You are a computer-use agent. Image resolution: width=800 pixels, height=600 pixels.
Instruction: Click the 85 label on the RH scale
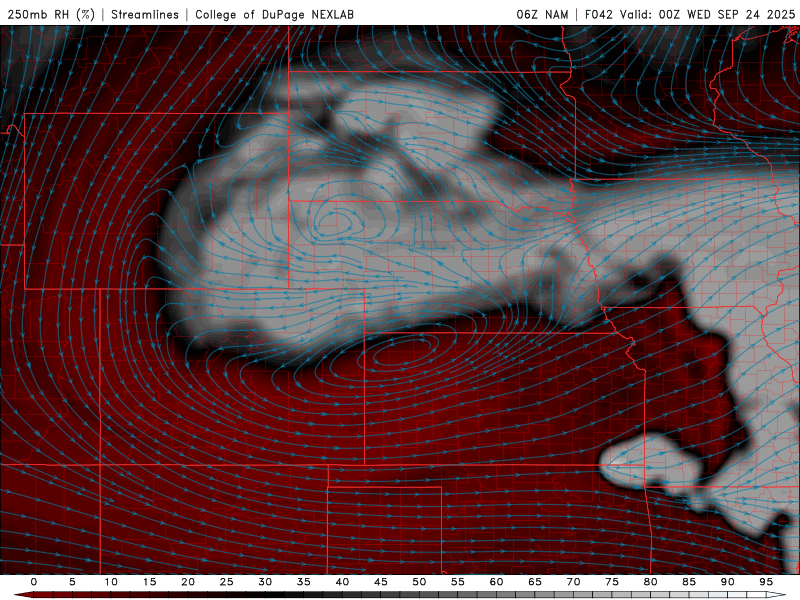(689, 582)
